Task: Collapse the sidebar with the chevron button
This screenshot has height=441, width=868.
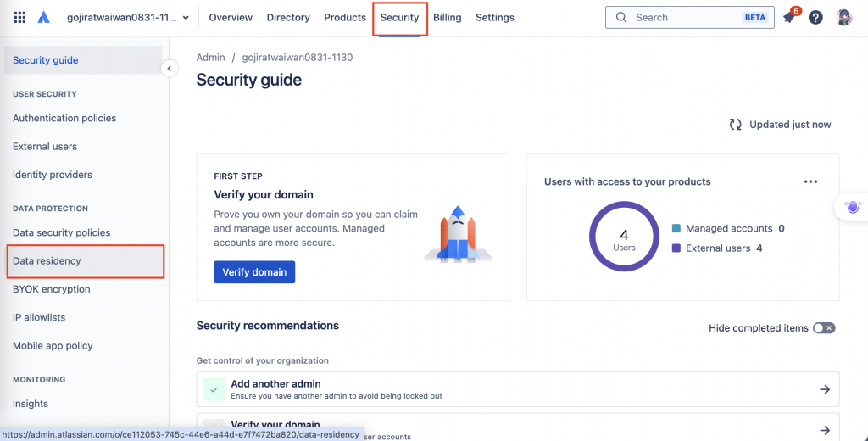Action: [x=170, y=69]
